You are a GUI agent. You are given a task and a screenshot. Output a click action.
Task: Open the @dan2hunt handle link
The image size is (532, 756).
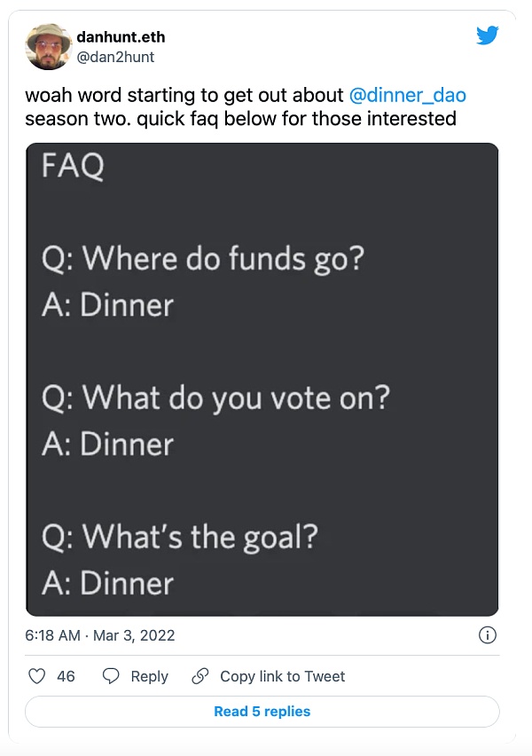116,55
